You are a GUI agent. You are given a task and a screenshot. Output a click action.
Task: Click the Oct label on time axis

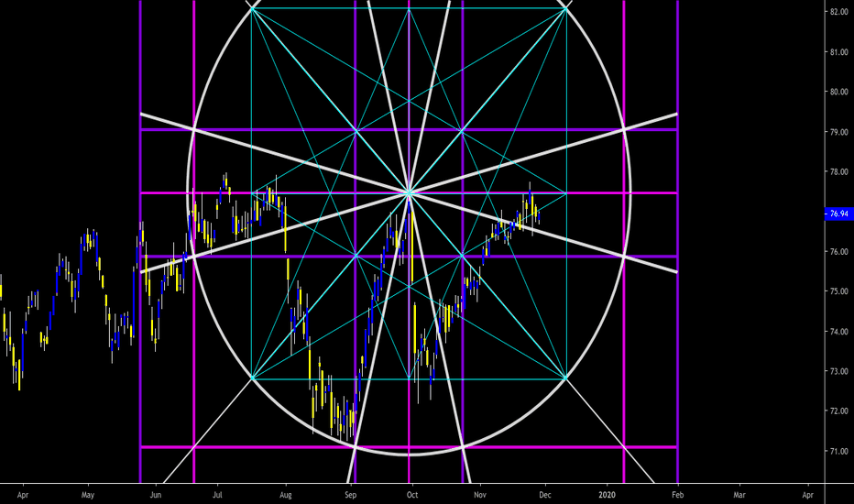click(x=412, y=495)
